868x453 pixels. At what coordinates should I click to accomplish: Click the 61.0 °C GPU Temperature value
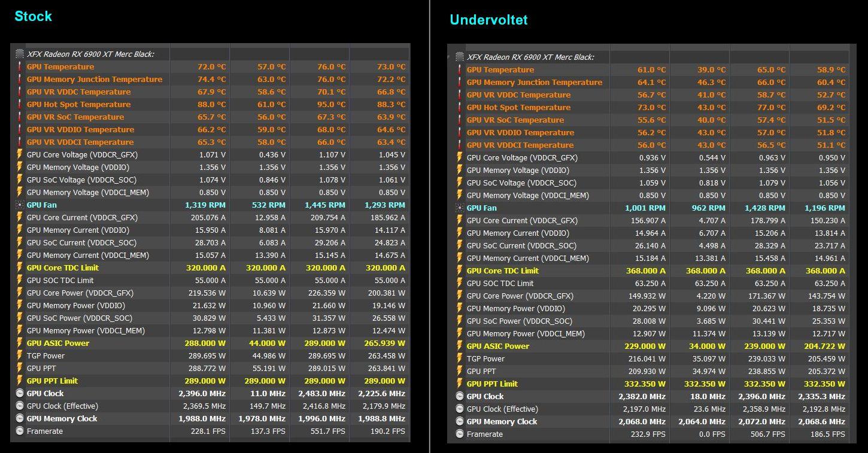pos(651,69)
